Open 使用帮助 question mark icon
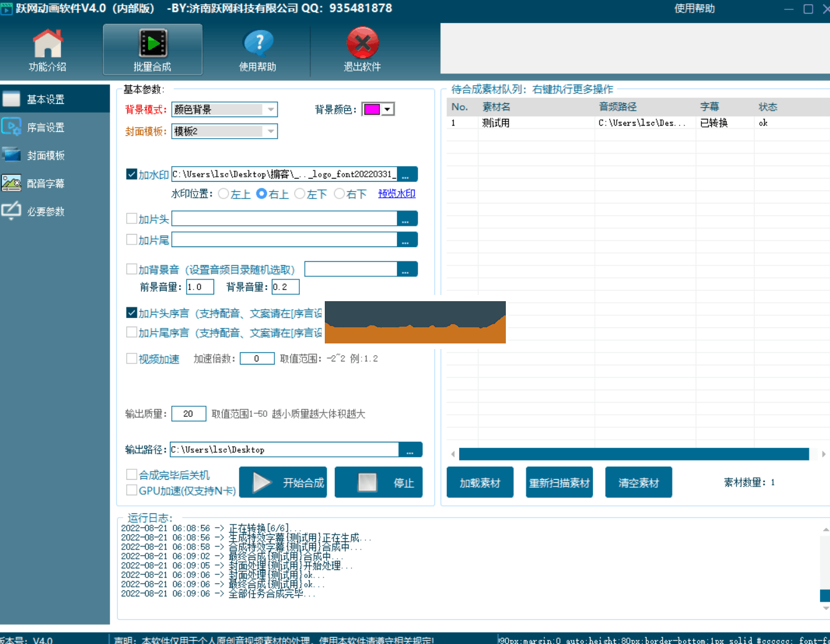The image size is (830, 644). [258, 44]
